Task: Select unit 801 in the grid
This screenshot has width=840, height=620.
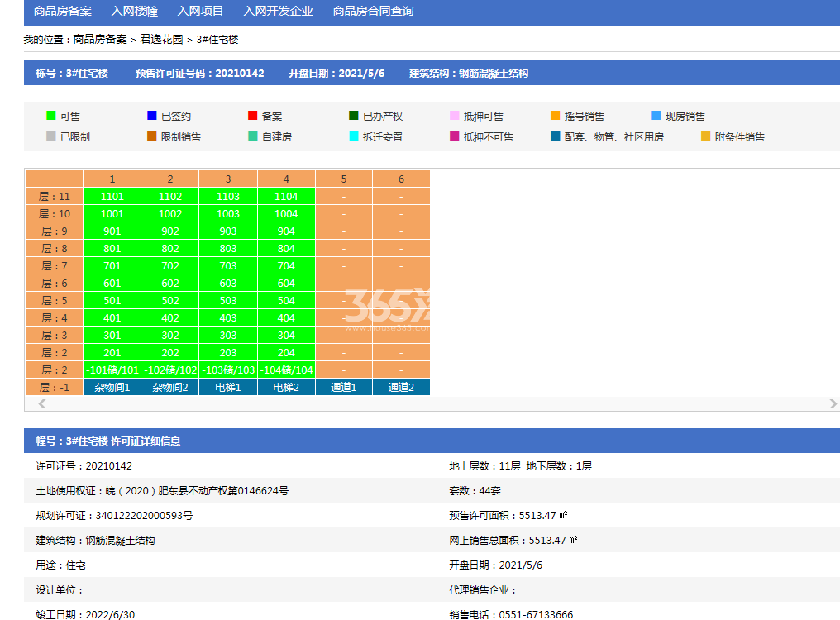Action: 112,248
